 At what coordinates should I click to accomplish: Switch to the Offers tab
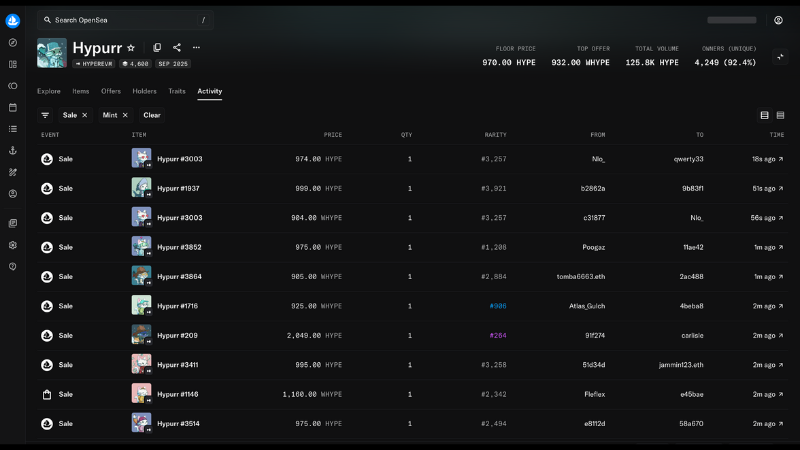click(x=111, y=91)
